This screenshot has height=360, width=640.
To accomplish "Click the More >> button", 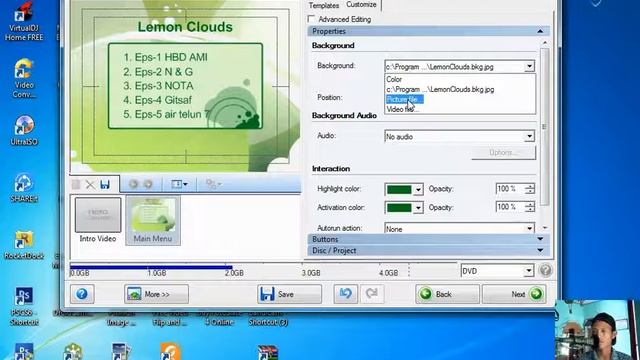I will (156, 294).
